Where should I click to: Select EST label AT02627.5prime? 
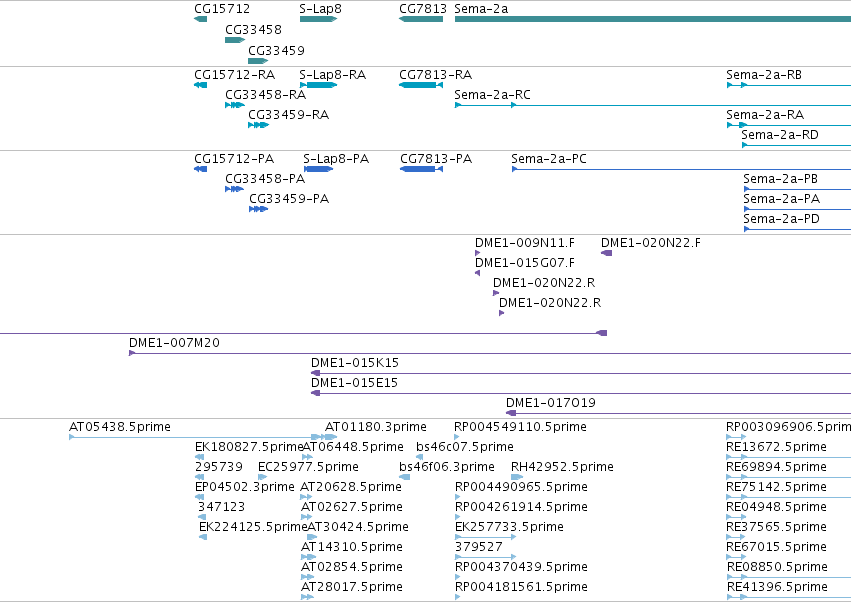[x=352, y=508]
